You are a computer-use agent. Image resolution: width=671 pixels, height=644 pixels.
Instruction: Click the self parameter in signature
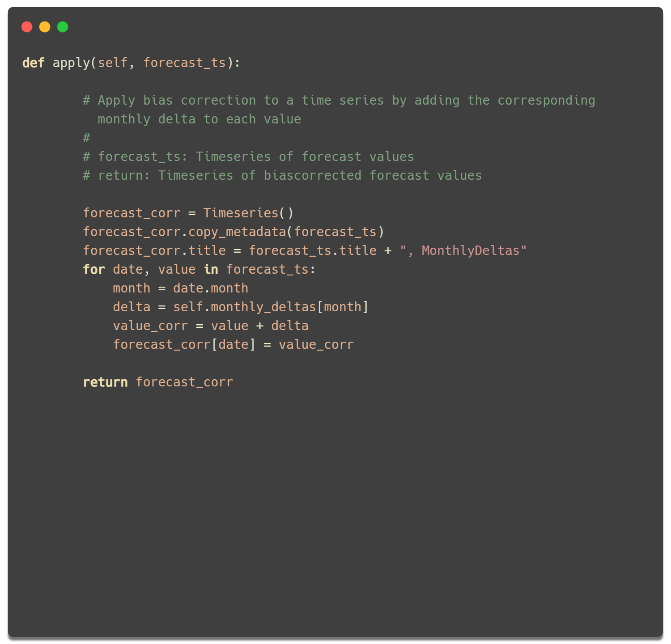[x=113, y=63]
